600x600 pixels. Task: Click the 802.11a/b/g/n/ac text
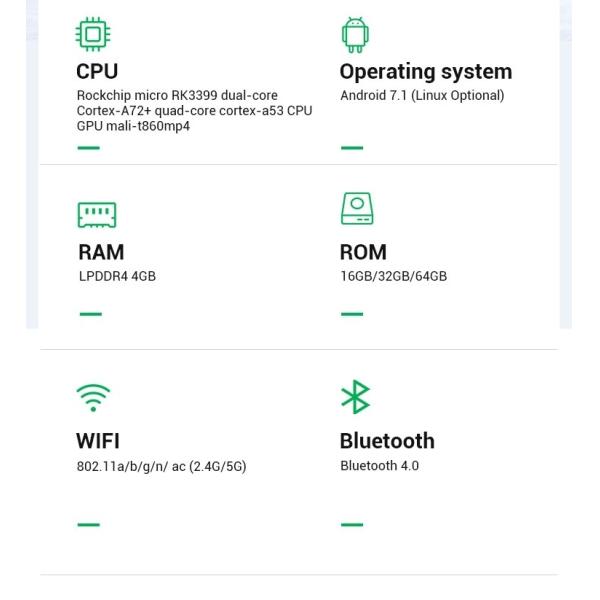[x=161, y=466]
